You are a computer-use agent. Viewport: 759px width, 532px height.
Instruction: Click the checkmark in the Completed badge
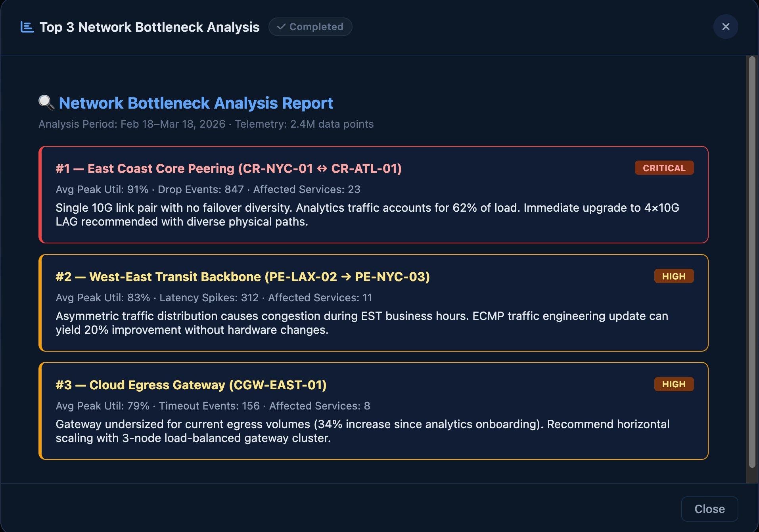pyautogui.click(x=281, y=27)
